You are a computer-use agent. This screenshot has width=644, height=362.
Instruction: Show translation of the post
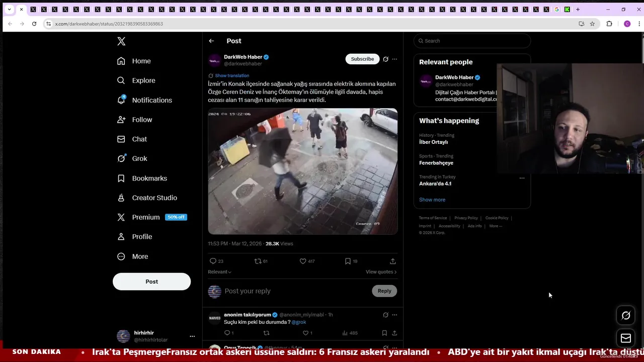(232, 75)
